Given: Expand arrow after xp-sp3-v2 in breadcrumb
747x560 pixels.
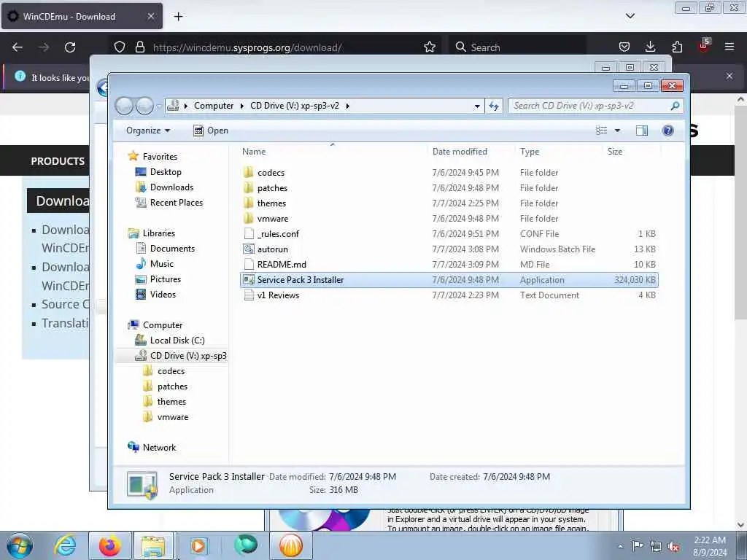Looking at the screenshot, I should point(347,106).
